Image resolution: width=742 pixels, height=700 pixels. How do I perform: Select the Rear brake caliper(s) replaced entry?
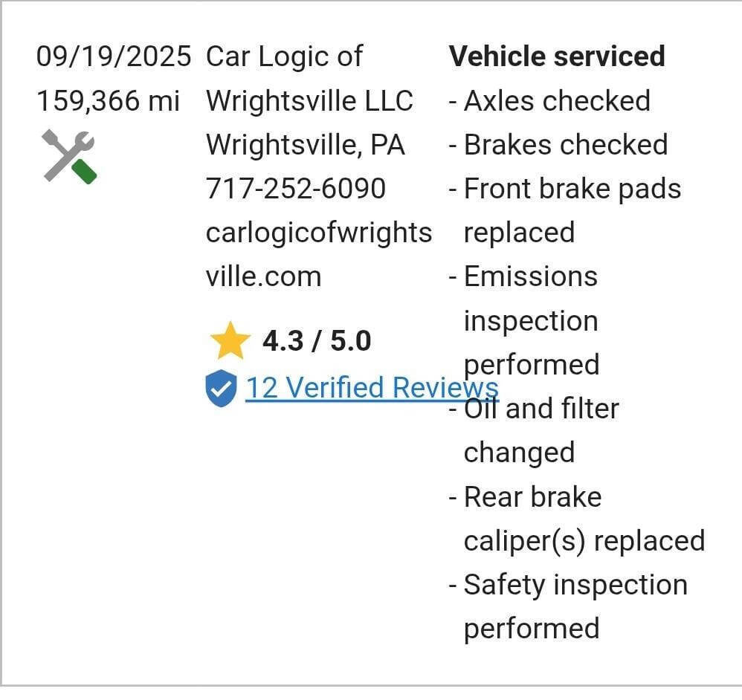coord(584,519)
